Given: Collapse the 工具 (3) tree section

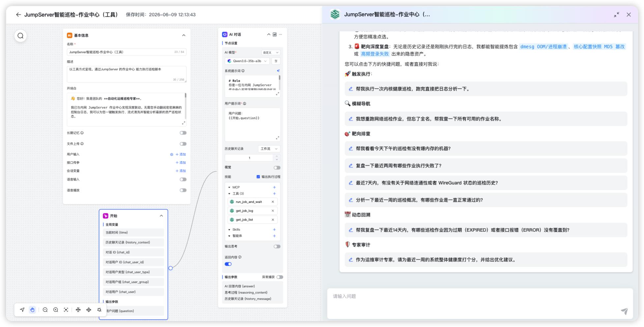Looking at the screenshot, I should [229, 193].
